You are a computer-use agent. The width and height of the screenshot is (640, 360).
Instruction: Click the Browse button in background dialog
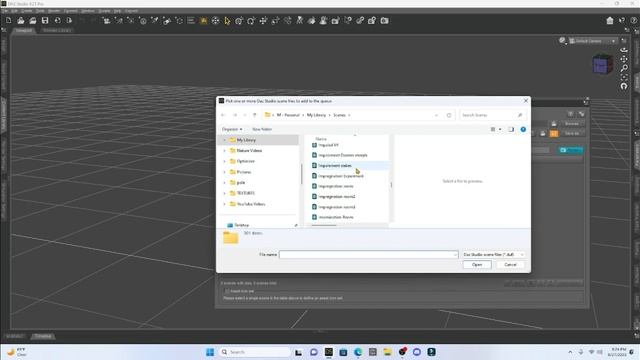point(571,123)
